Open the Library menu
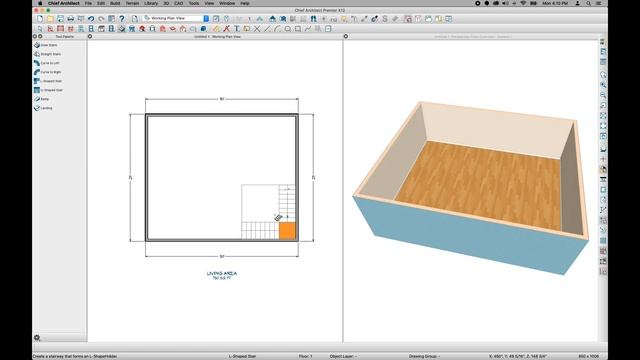The image size is (640, 360). [151, 3]
